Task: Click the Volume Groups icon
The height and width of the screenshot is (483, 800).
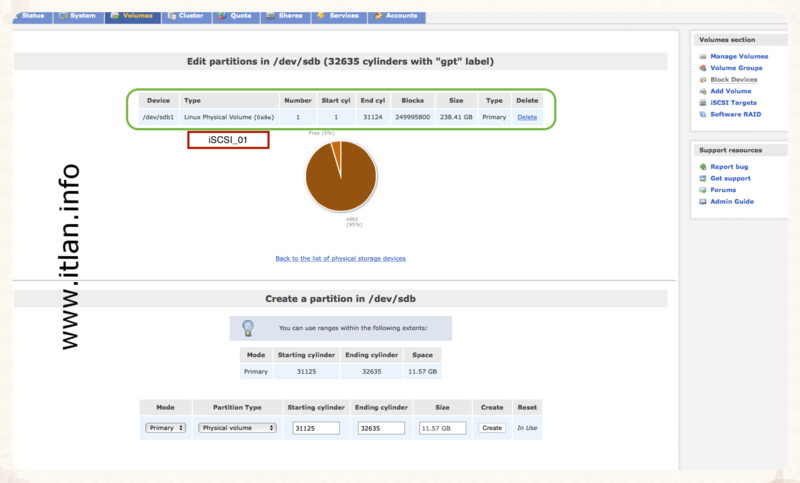Action: [703, 68]
